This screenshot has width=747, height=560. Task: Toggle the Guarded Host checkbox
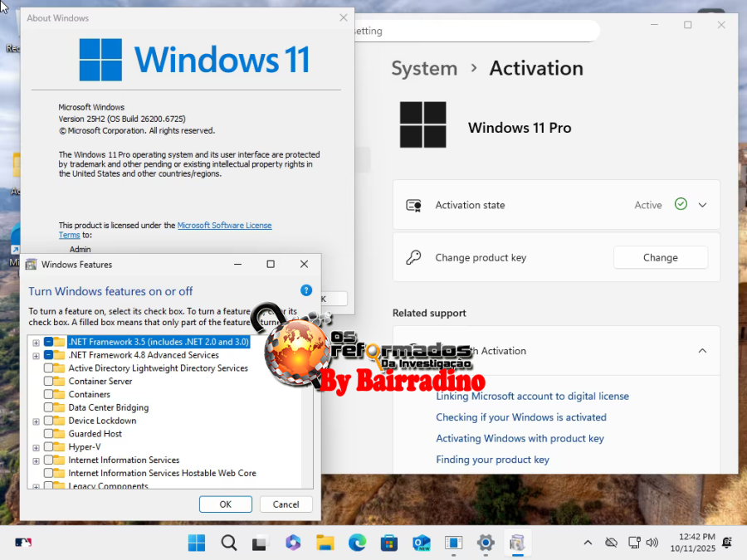point(49,434)
